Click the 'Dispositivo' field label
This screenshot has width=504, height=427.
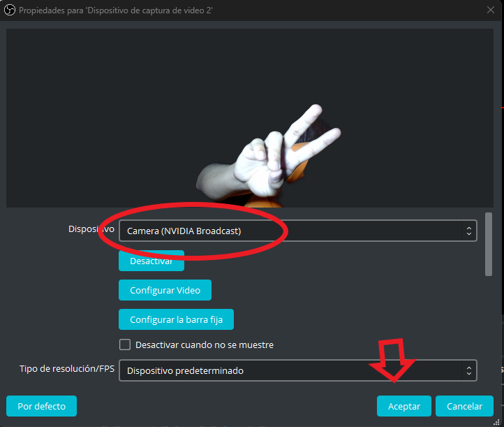91,229
